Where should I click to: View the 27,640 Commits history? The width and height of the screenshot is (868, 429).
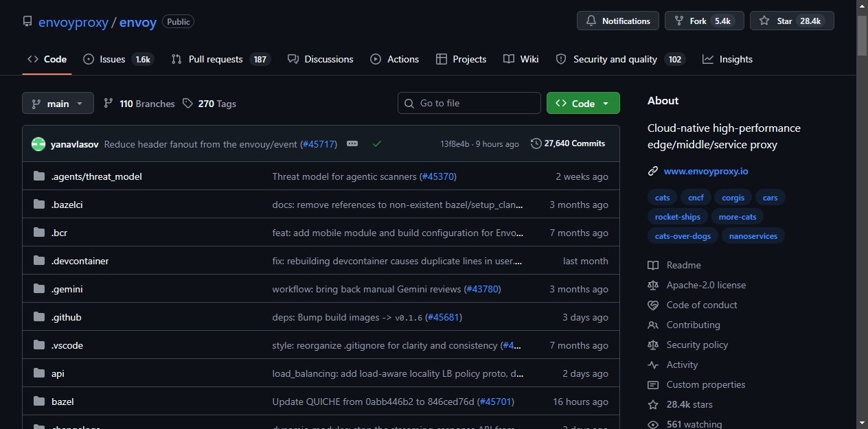568,143
